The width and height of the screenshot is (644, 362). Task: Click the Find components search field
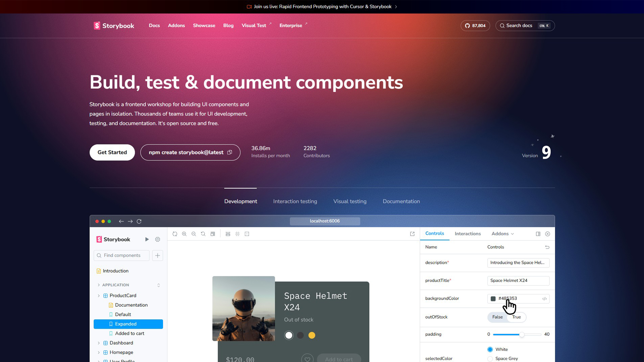121,255
